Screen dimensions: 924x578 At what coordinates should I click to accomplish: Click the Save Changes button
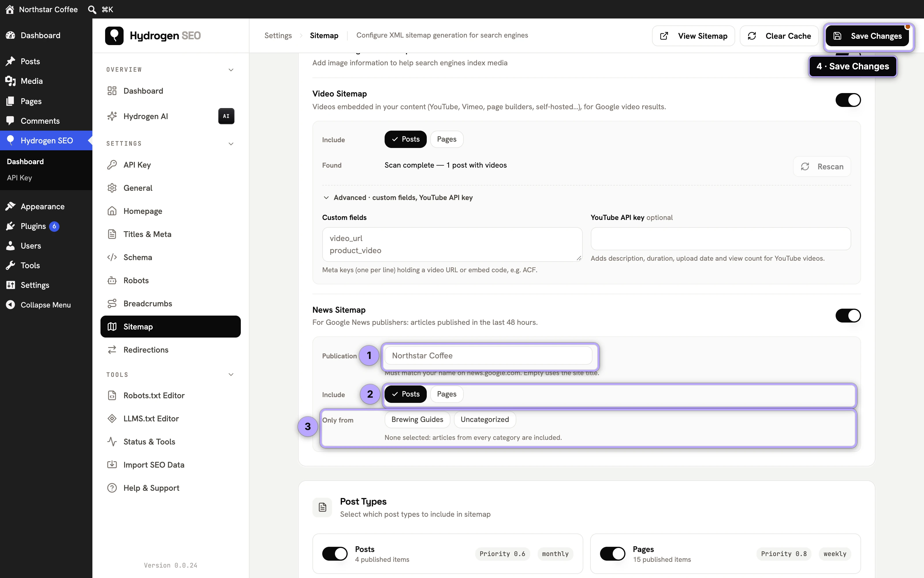pos(867,36)
